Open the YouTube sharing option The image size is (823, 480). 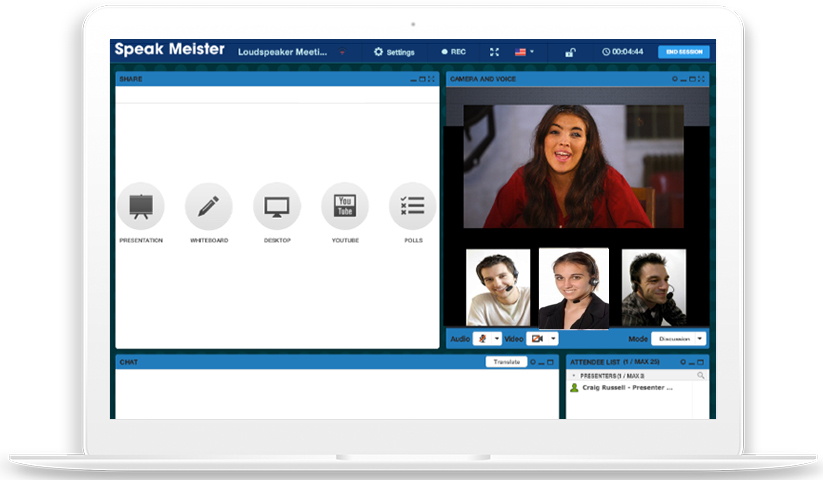345,206
